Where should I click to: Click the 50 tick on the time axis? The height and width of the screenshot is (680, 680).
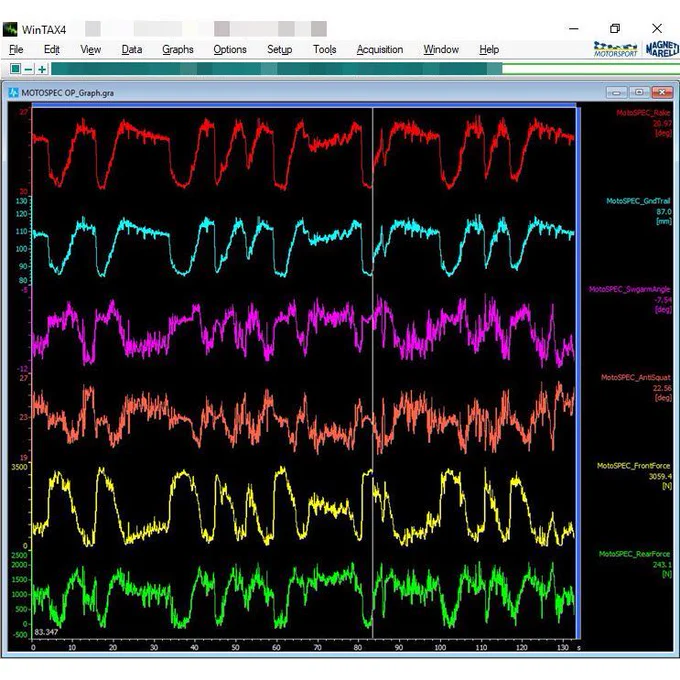(x=235, y=647)
